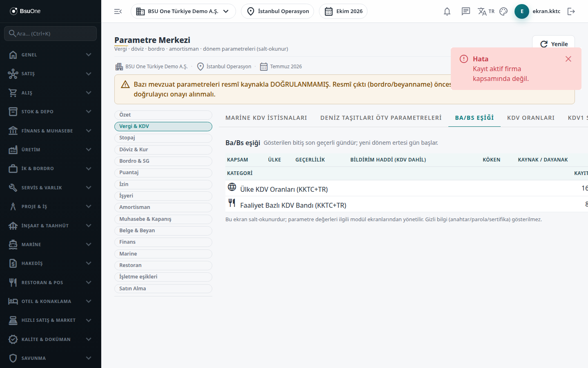
Task: Dismiss the Hata error notification
Action: pyautogui.click(x=568, y=59)
